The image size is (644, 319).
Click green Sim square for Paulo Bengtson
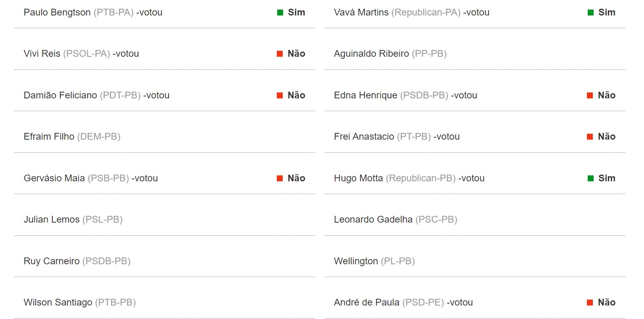280,13
